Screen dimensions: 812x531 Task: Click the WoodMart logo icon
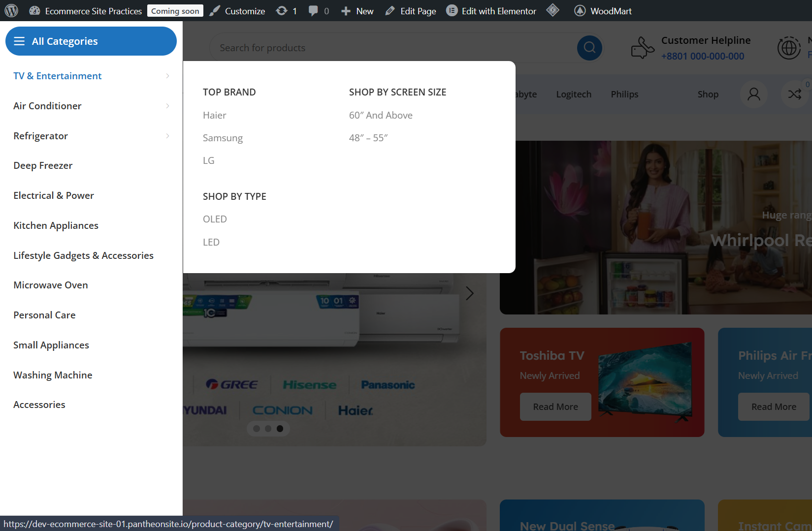580,11
